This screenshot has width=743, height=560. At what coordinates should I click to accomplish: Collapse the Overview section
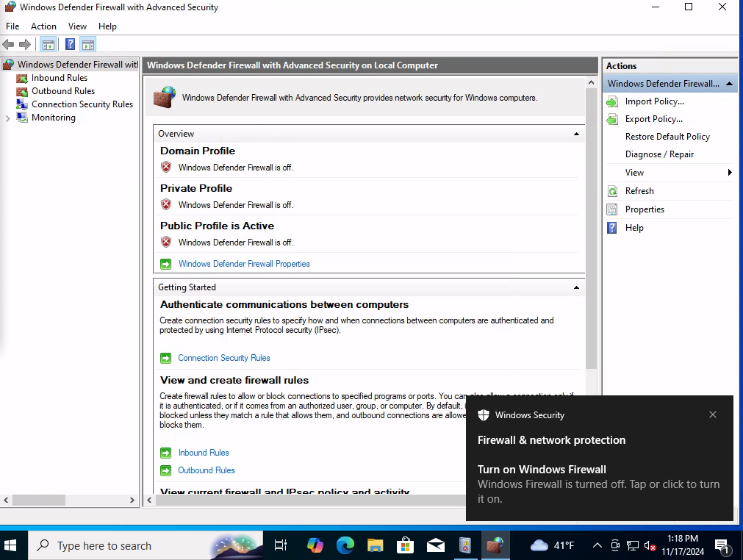576,134
